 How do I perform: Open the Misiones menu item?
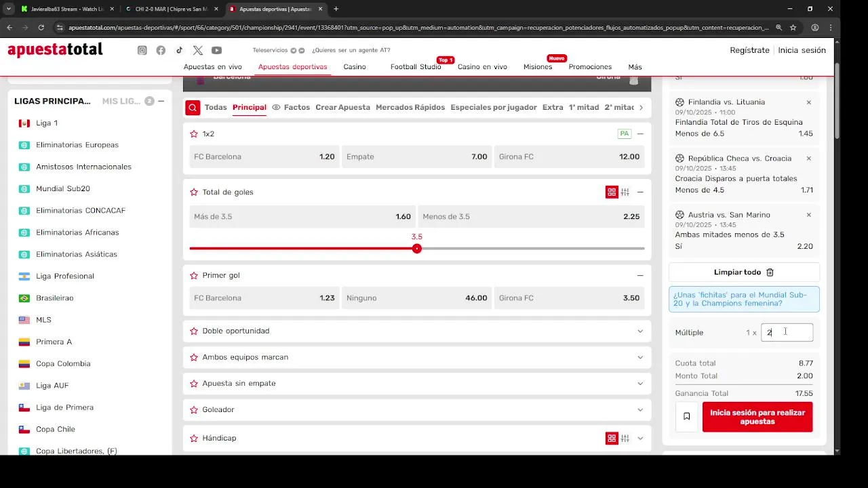coord(538,67)
